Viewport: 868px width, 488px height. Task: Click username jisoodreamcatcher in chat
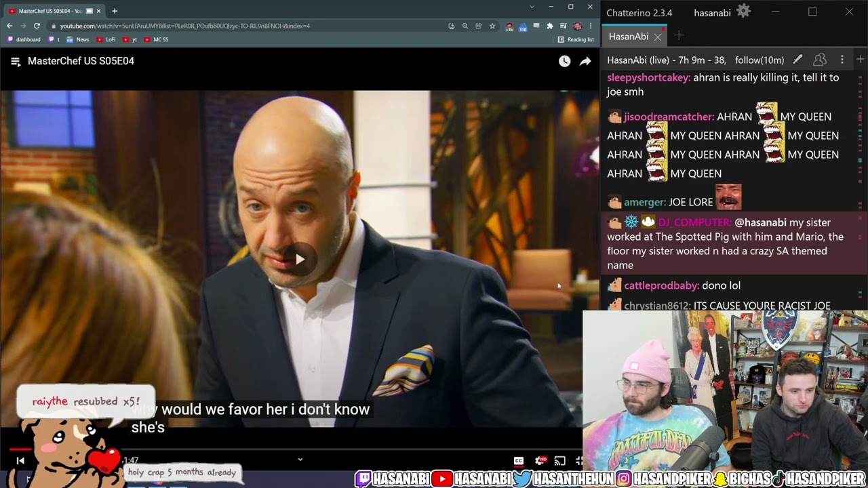tap(668, 117)
